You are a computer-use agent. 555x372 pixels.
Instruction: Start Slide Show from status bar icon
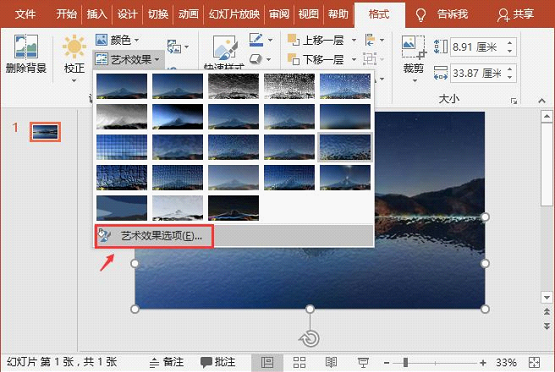point(363,362)
